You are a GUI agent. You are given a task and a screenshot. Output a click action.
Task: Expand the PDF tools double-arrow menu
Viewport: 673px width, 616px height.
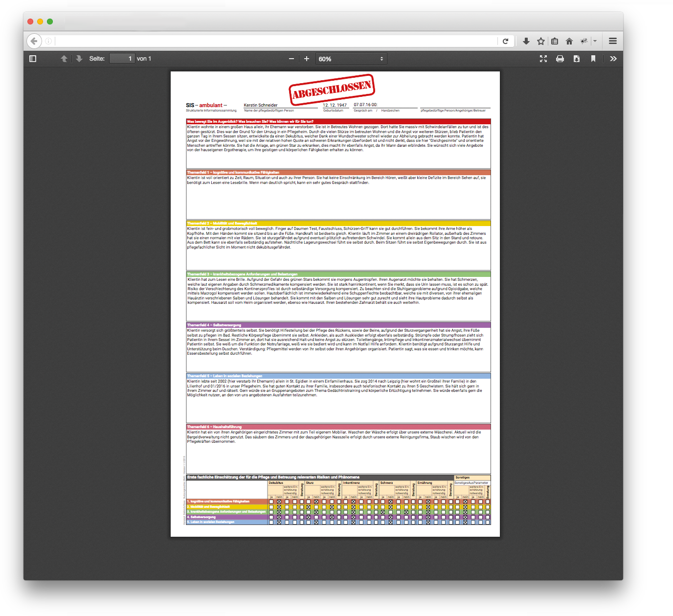[x=613, y=59]
